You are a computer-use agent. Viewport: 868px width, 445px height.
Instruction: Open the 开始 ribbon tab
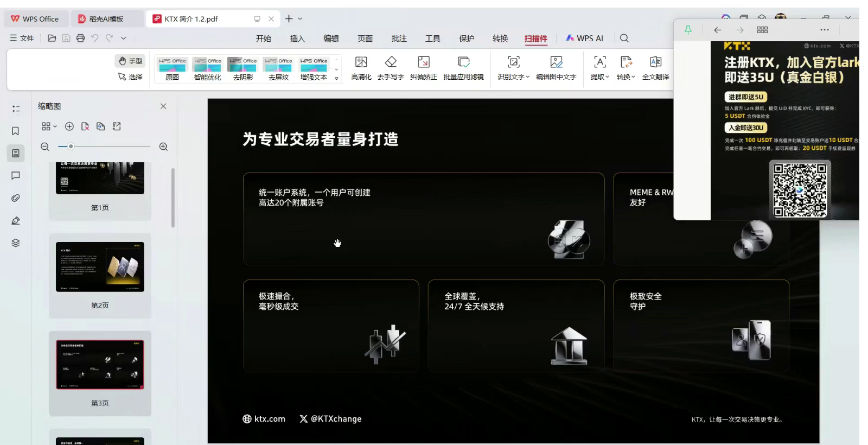[264, 39]
